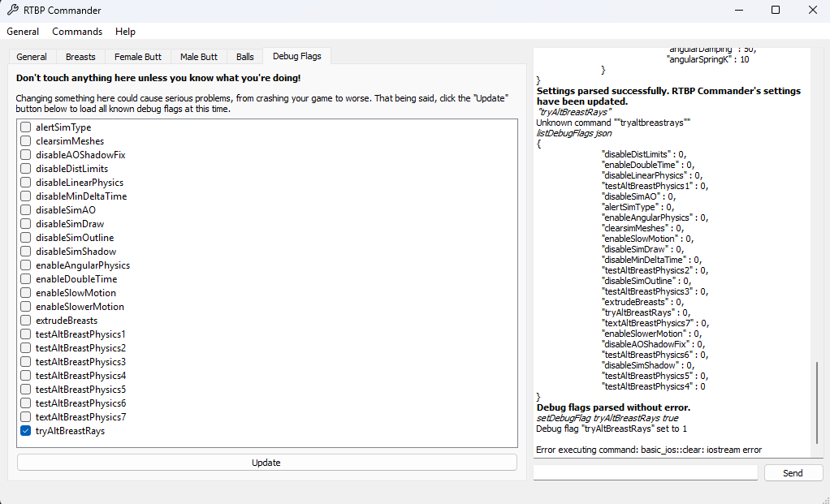Enable textAltBreastPhysics7 checkbox
830x504 pixels.
(x=25, y=416)
